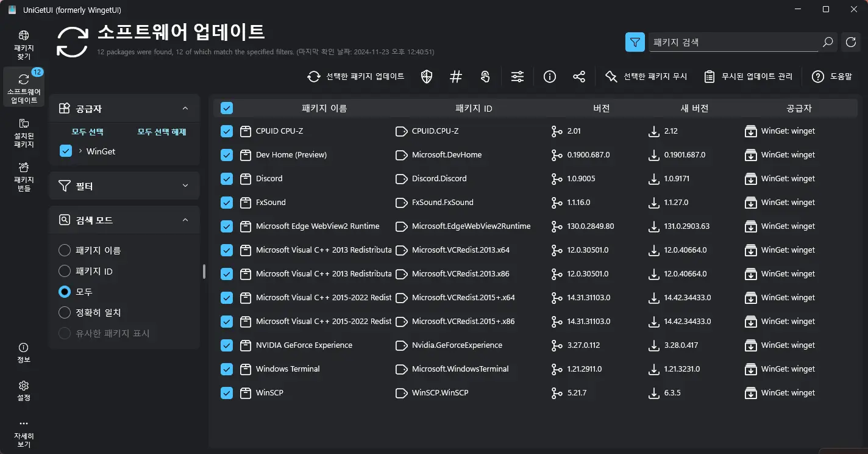This screenshot has width=868, height=454.
Task: Sort by 패키지 ID column header
Action: pos(474,109)
